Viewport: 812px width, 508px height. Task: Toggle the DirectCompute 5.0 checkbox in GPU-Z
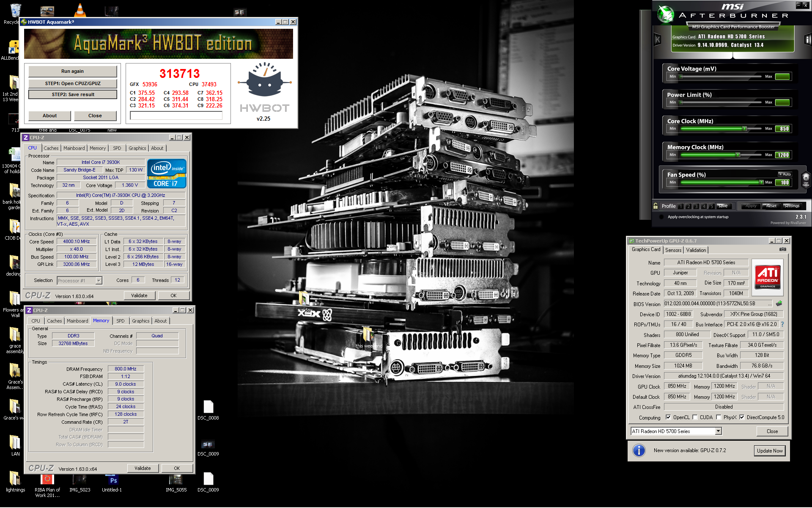pyautogui.click(x=742, y=417)
